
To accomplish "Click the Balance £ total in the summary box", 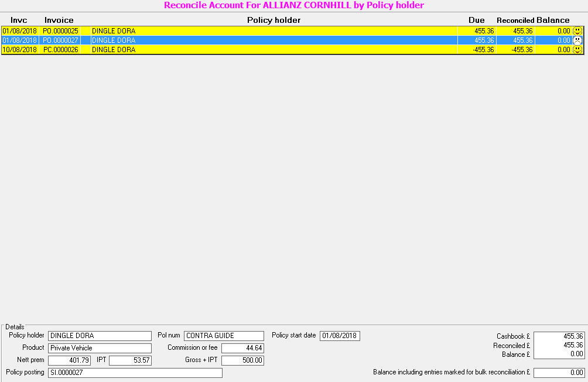I will pyautogui.click(x=577, y=354).
